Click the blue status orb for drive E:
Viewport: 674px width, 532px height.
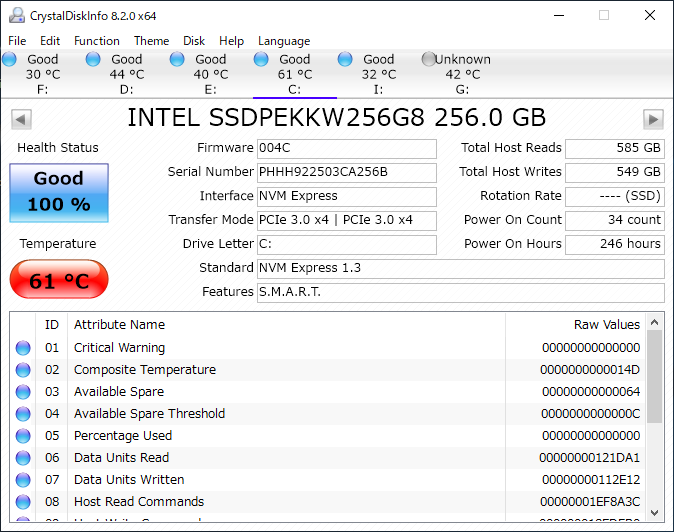(177, 59)
